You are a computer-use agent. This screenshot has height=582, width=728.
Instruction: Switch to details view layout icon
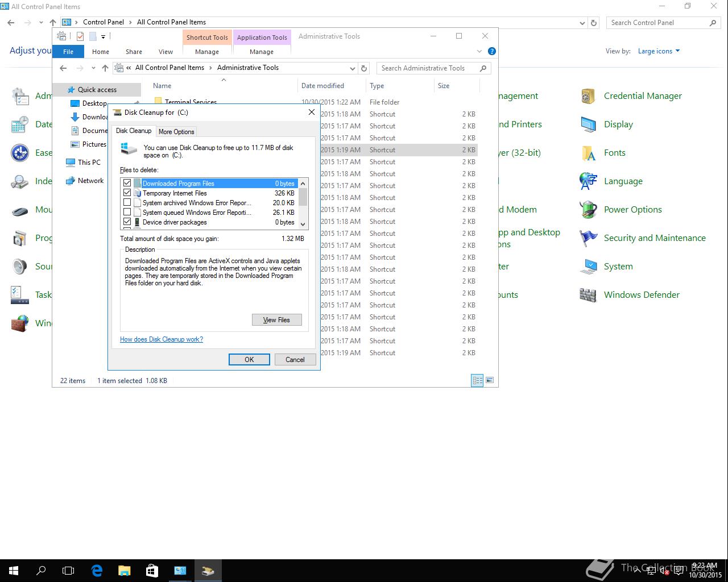pos(477,380)
